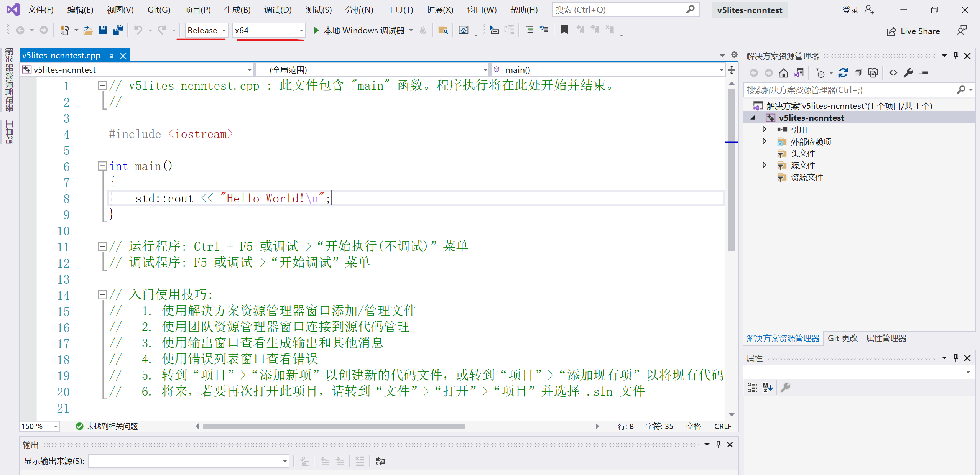980x475 pixels.
Task: Close the v5lites-ncnntest.cpp editor tab
Action: coord(123,56)
